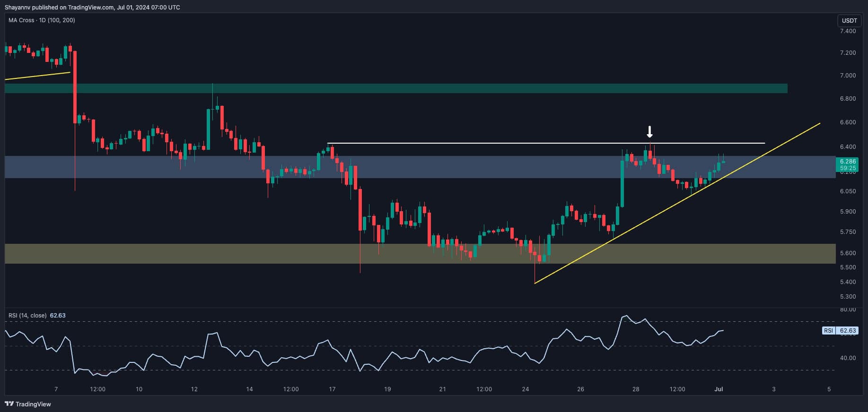
Task: Select the green resistance zone rectangle
Action: tap(395, 88)
